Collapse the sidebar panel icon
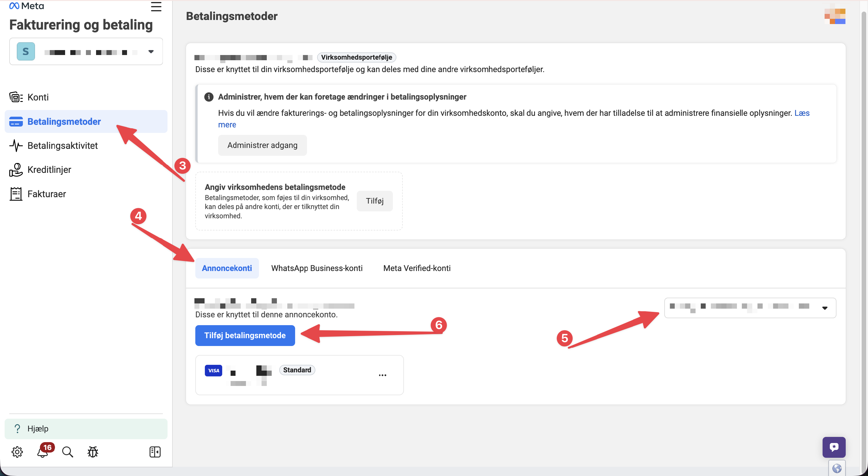This screenshot has height=476, width=868. click(155, 452)
